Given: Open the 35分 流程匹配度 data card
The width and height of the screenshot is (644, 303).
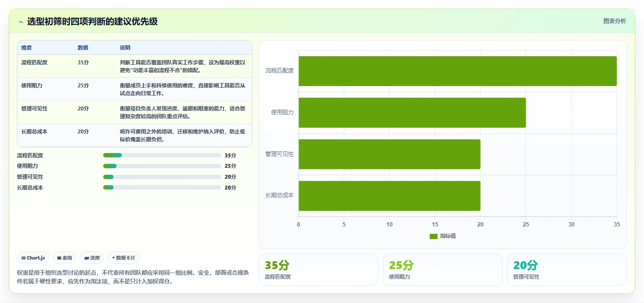Looking at the screenshot, I should pyautogui.click(x=319, y=270).
